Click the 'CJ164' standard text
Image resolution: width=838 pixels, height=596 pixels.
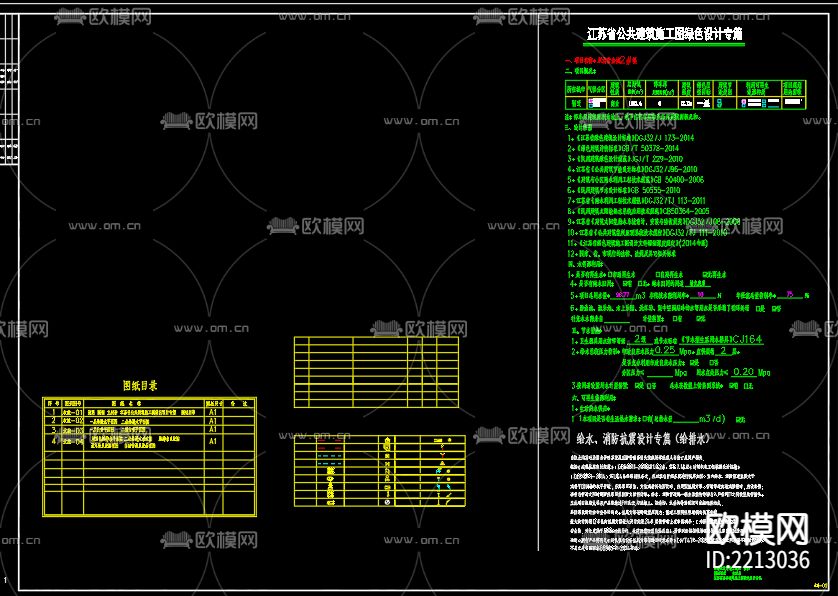(x=747, y=339)
